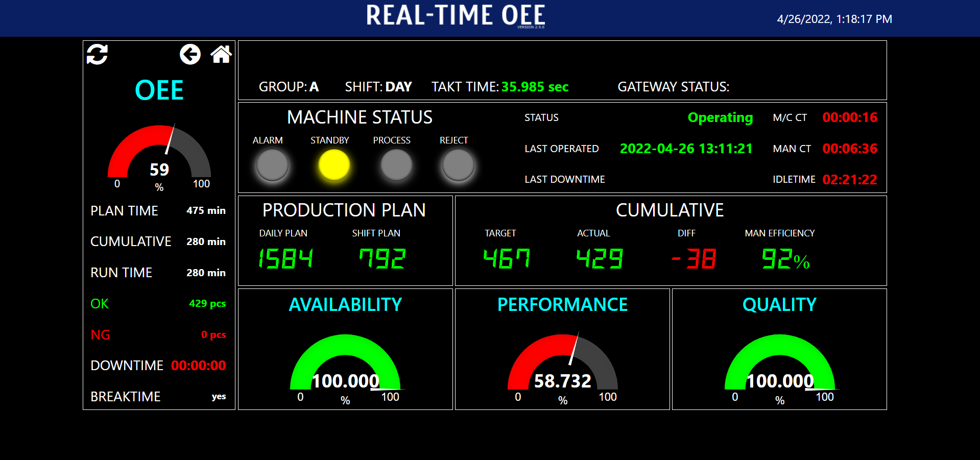Click the Shift Plan value 792
980x460 pixels.
(x=382, y=258)
